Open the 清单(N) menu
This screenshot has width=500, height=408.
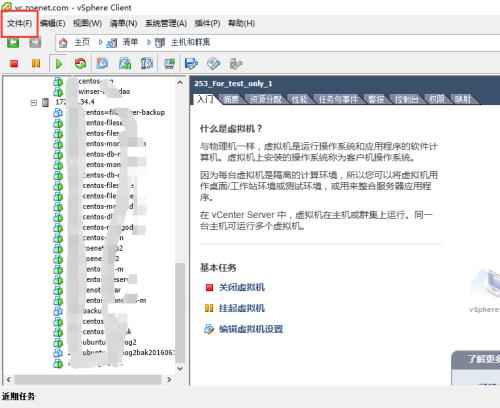123,23
